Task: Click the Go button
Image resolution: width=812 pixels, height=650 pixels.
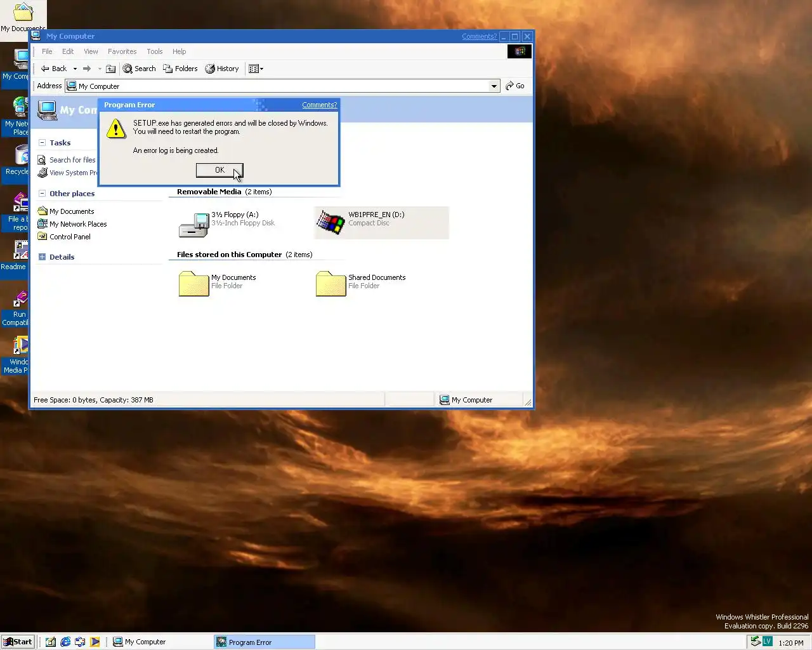Action: click(515, 86)
